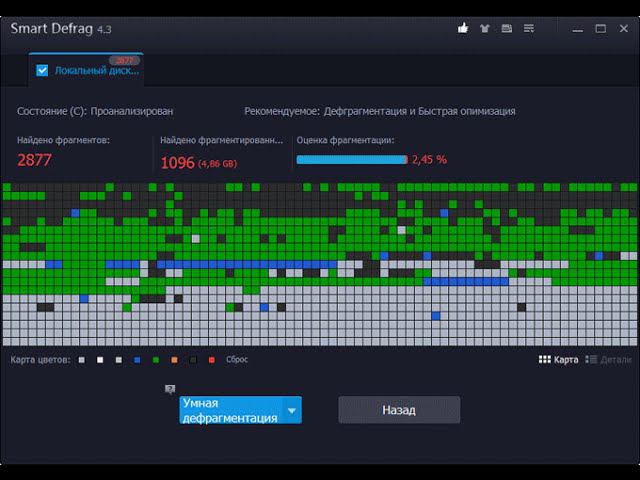Image resolution: width=640 pixels, height=480 pixels.
Task: Switch to Карта view
Action: (558, 360)
